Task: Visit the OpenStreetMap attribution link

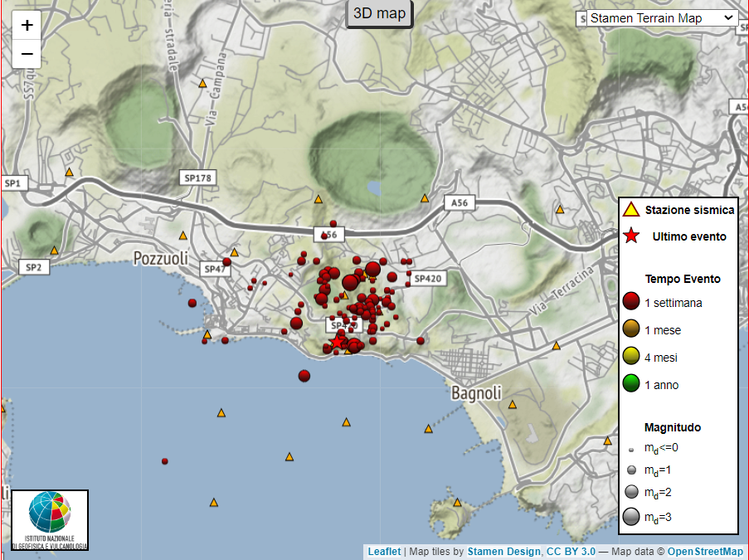Action: [x=705, y=552]
